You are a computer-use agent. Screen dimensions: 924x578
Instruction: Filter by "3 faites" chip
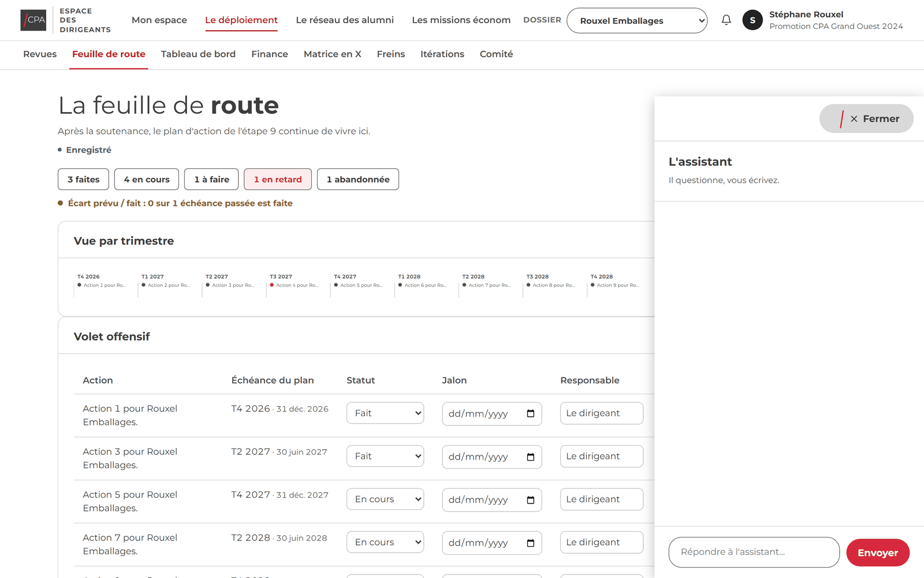pyautogui.click(x=84, y=180)
